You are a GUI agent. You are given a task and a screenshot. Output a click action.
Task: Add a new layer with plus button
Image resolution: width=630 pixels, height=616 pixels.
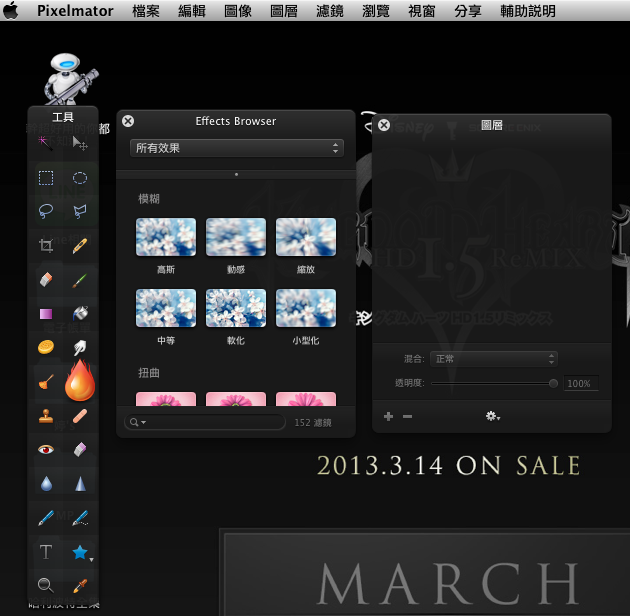tap(388, 416)
